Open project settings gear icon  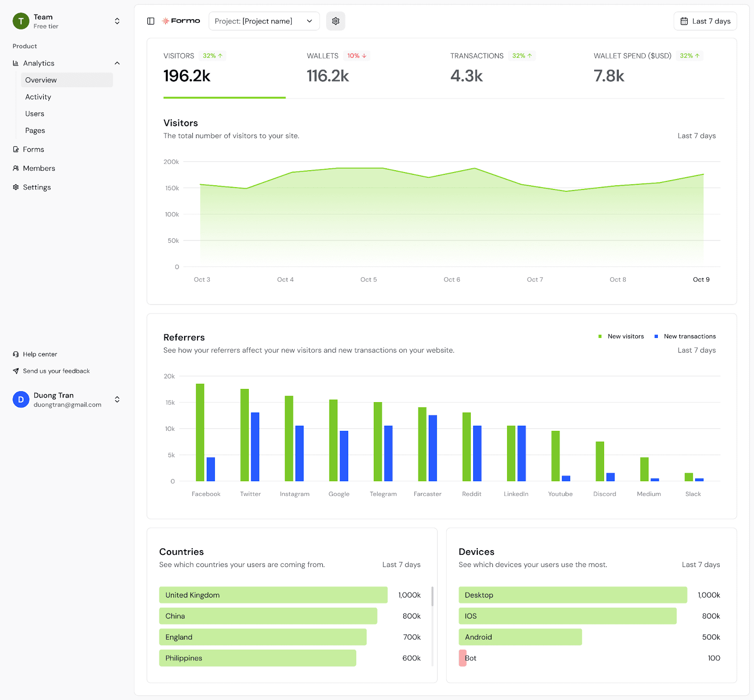point(336,21)
